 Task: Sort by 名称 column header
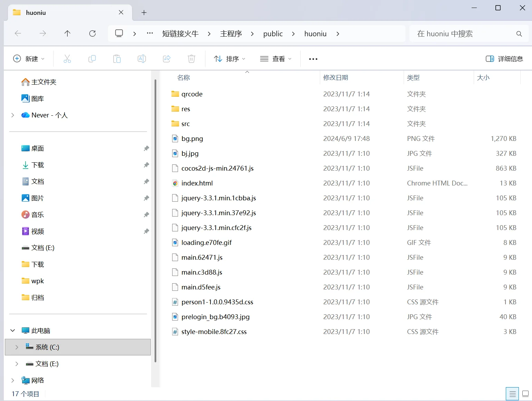point(247,77)
